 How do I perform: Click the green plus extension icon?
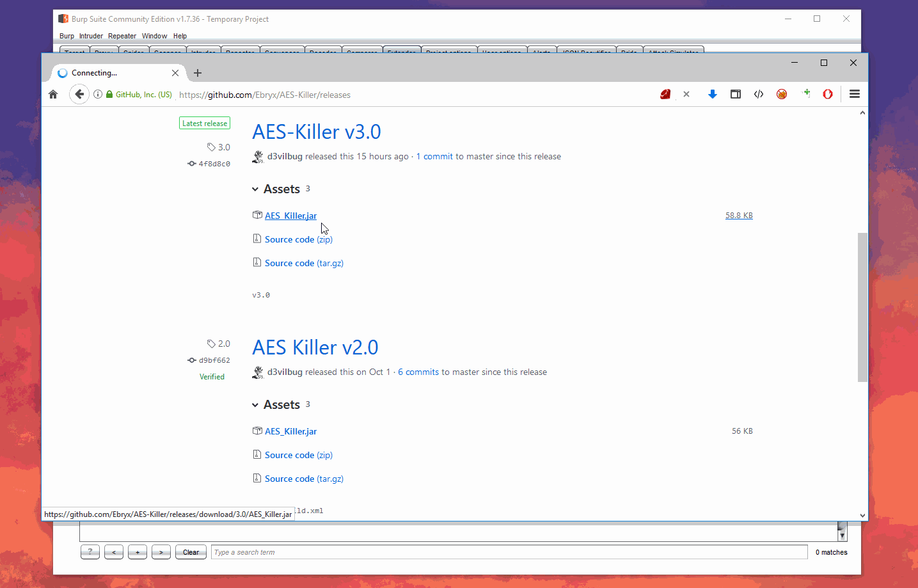pos(805,93)
